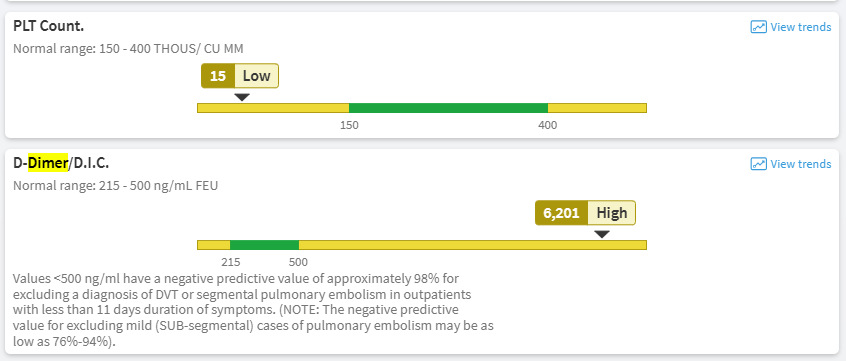This screenshot has width=846, height=361.
Task: Click D-Dimer bar's yellow segment below 215
Action: pyautogui.click(x=214, y=245)
